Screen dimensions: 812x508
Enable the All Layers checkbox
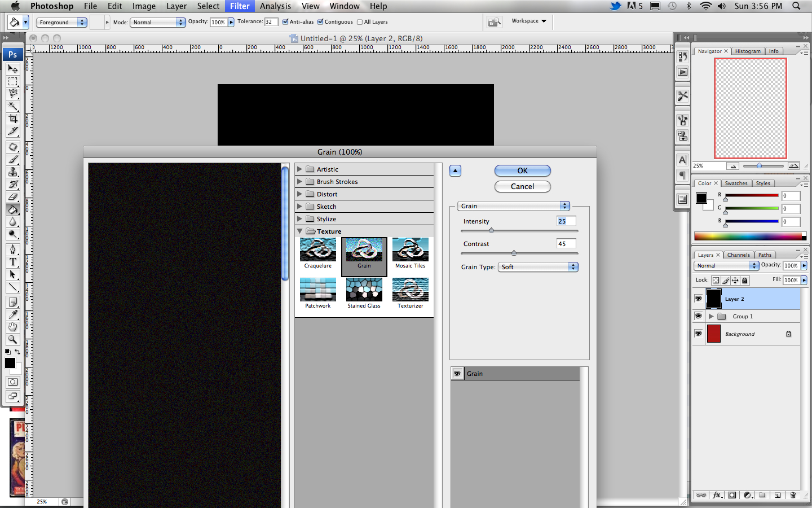[360, 22]
